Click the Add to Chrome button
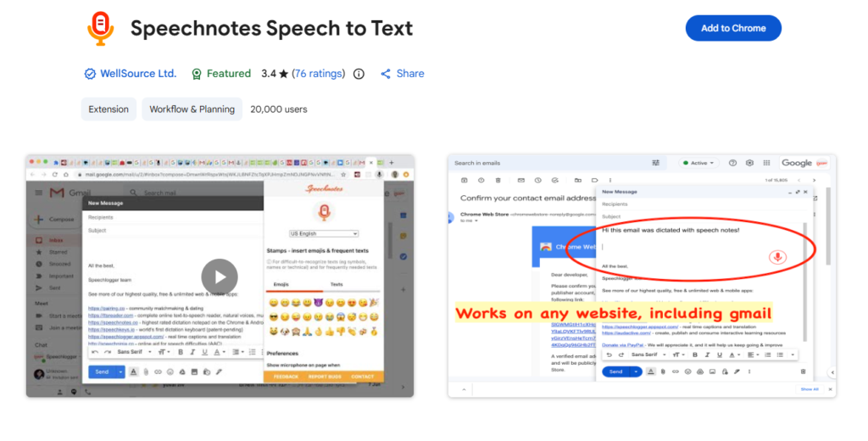The image size is (868, 441). pos(733,28)
